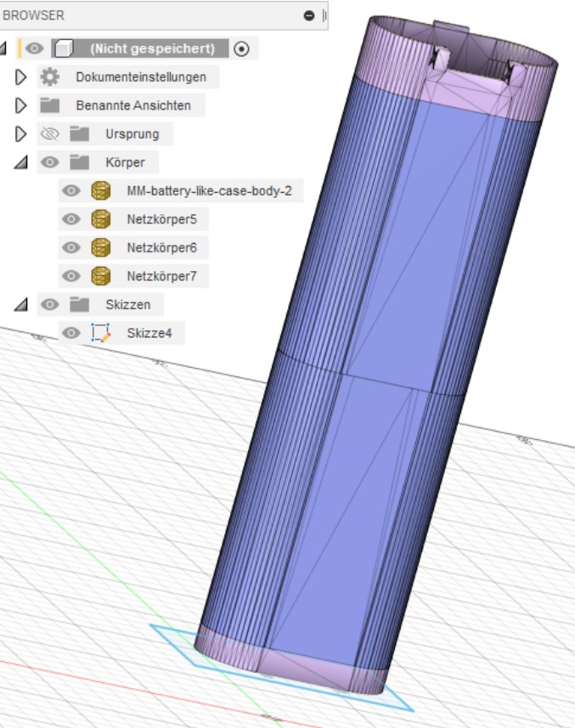Viewport: 575px width, 728px height.
Task: Collapse the Skizzen folder
Action: (20, 305)
